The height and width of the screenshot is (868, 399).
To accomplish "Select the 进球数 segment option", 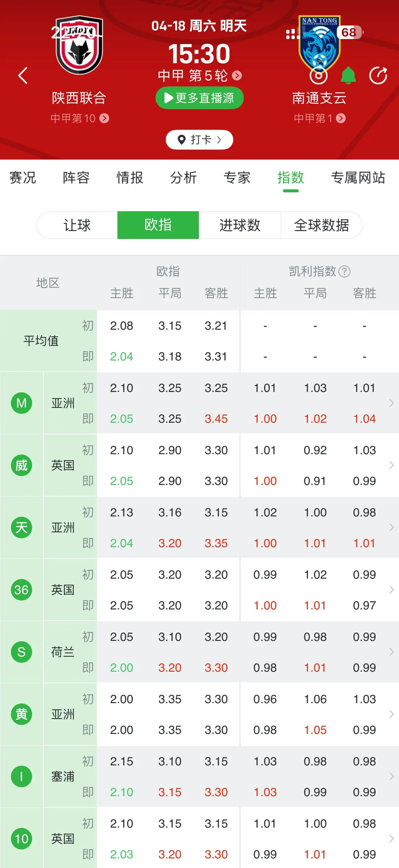I will pyautogui.click(x=240, y=225).
